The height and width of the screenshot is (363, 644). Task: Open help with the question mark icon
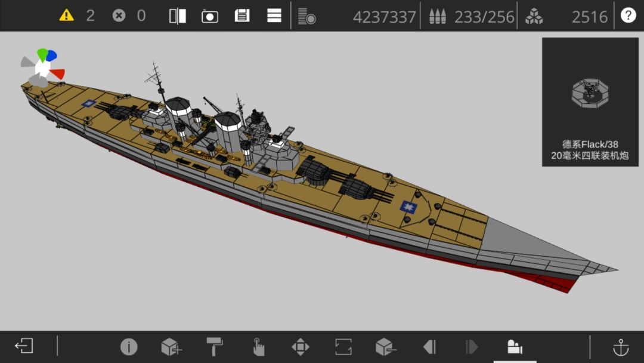pyautogui.click(x=628, y=16)
